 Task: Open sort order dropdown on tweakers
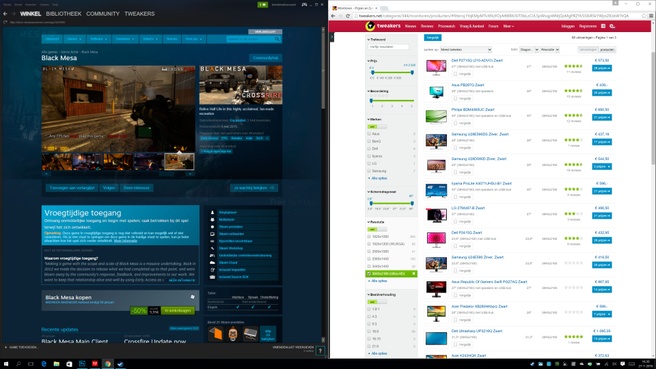[466, 50]
